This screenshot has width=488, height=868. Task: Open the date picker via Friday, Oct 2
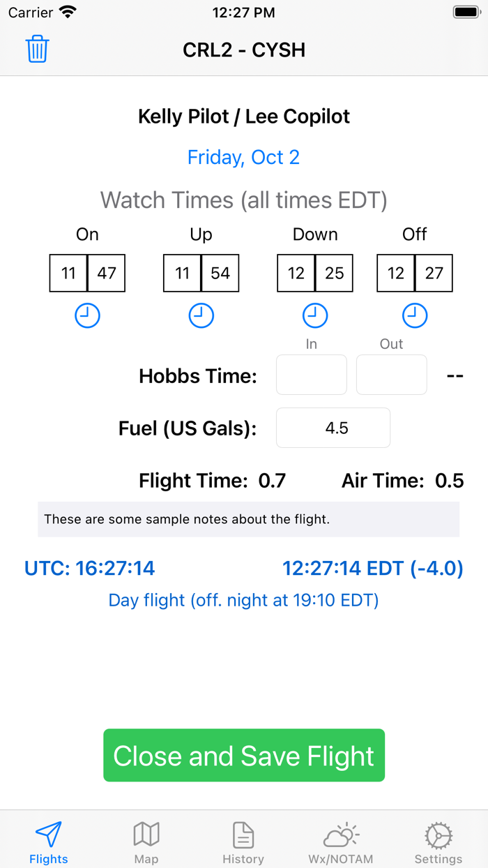243,157
